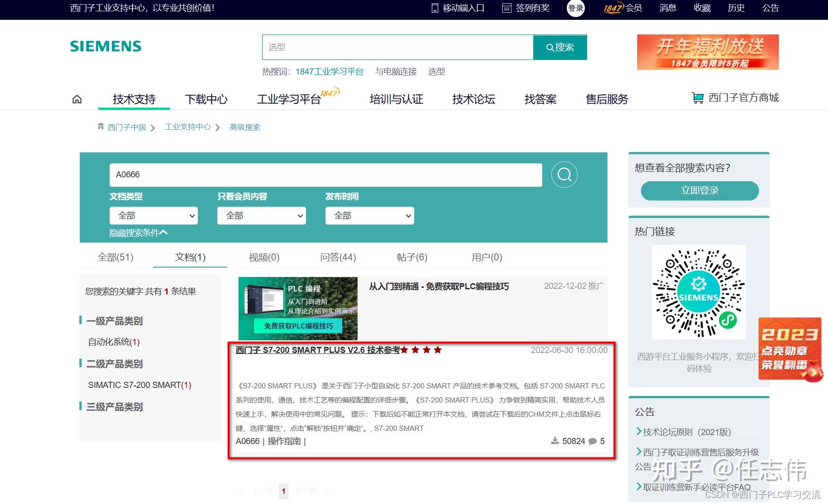Open the 发布时间 publish time dropdown

(x=369, y=215)
